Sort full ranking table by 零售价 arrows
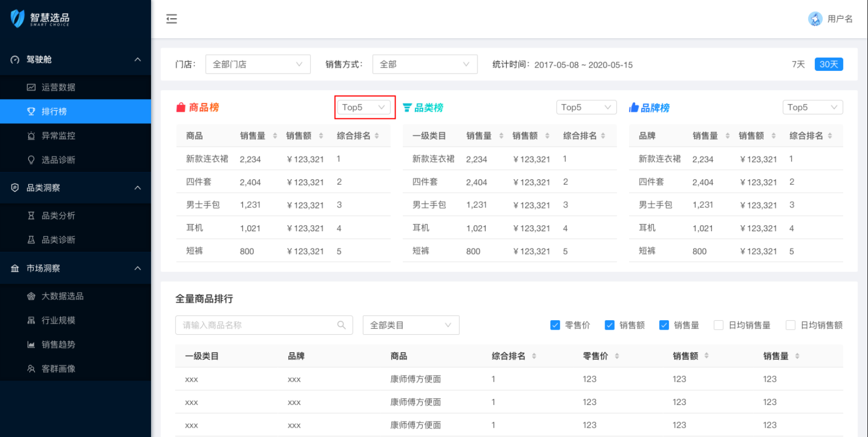This screenshot has height=437, width=868. [617, 356]
